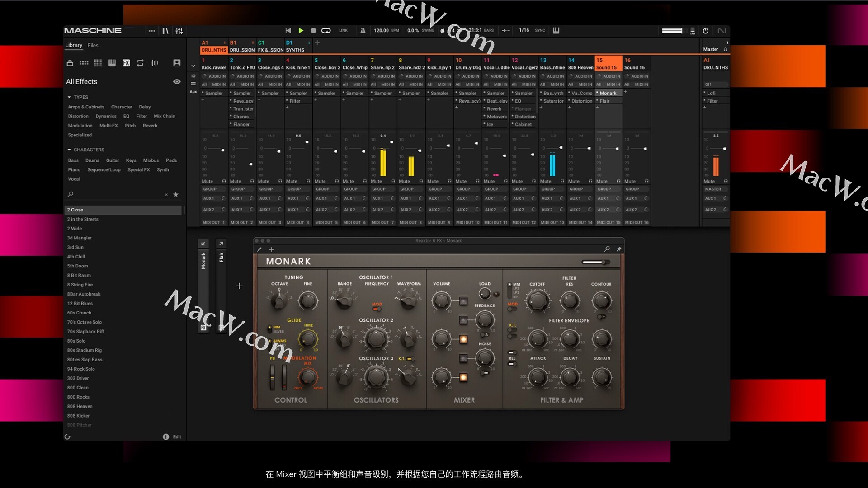The image size is (868, 488).
Task: Select group A1 DRU..NTHS tab
Action: (213, 46)
